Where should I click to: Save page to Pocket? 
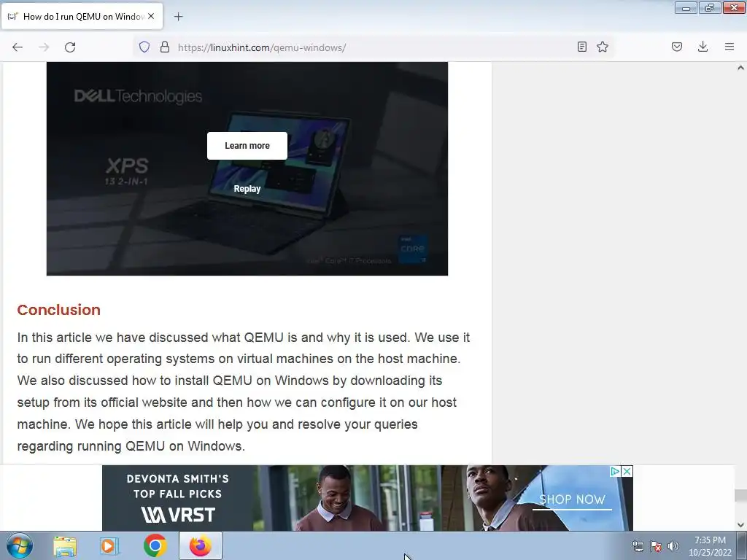point(677,47)
